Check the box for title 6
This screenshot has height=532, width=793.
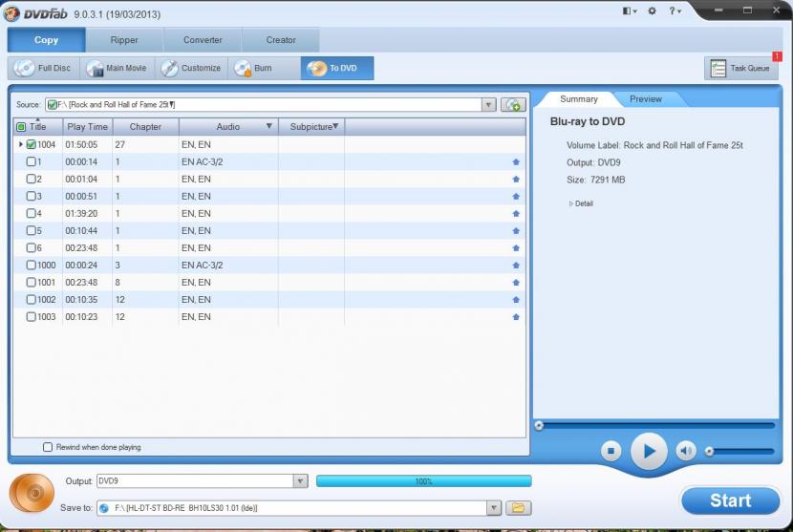31,247
